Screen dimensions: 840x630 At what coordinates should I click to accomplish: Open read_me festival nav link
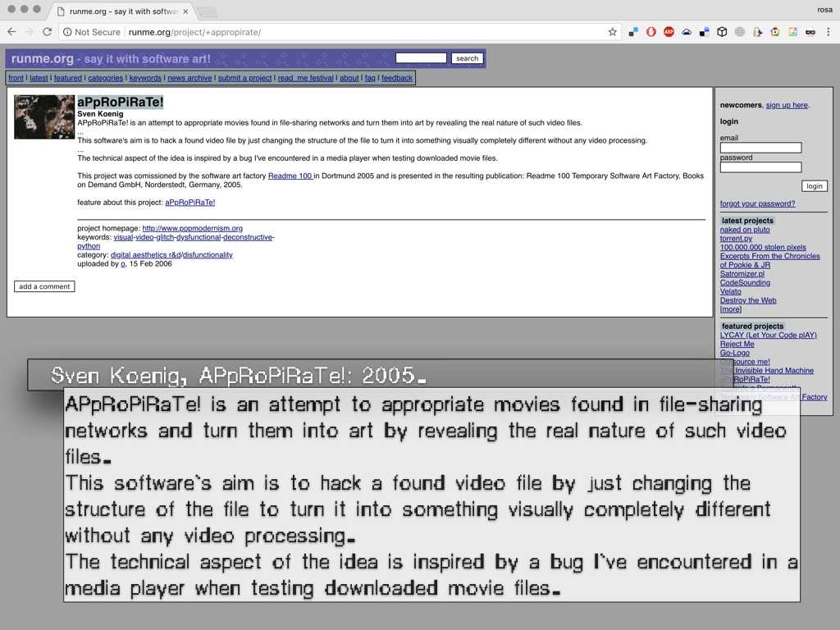[305, 78]
